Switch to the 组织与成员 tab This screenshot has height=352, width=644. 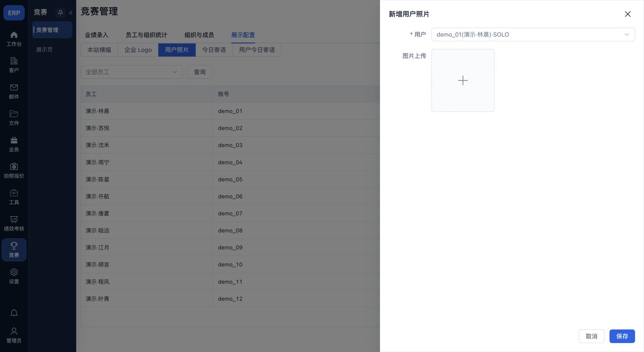(x=199, y=35)
